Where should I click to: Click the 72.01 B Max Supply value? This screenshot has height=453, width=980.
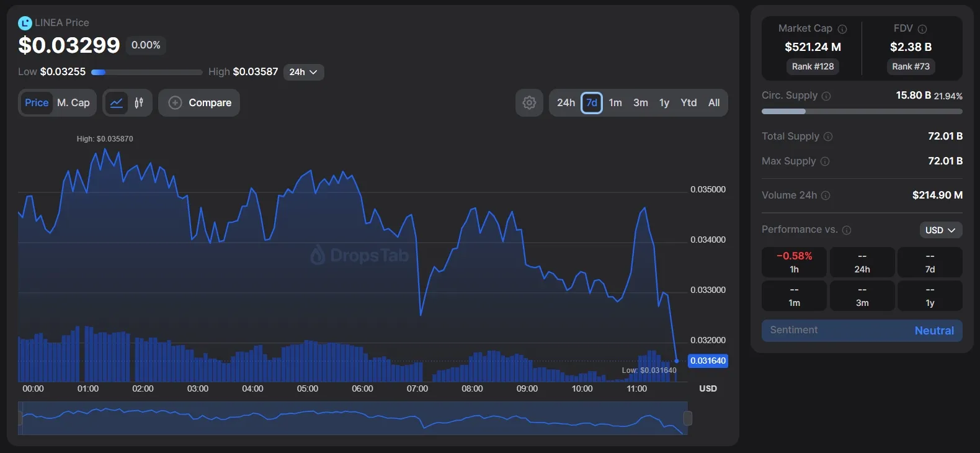(x=945, y=161)
